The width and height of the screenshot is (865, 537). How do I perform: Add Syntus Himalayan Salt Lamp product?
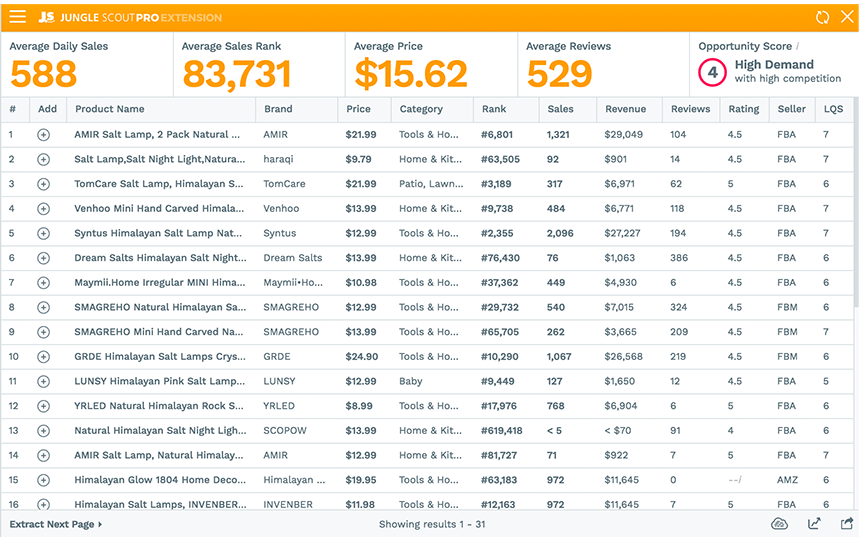coord(43,233)
